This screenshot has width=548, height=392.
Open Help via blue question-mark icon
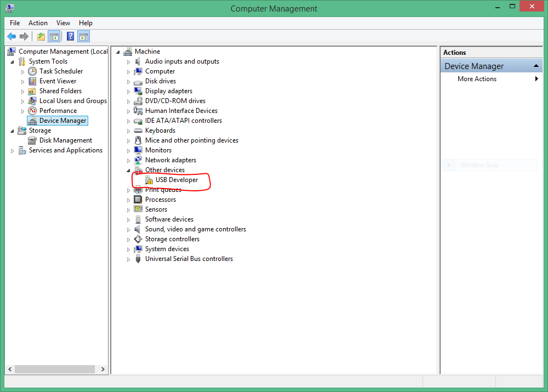click(x=70, y=36)
